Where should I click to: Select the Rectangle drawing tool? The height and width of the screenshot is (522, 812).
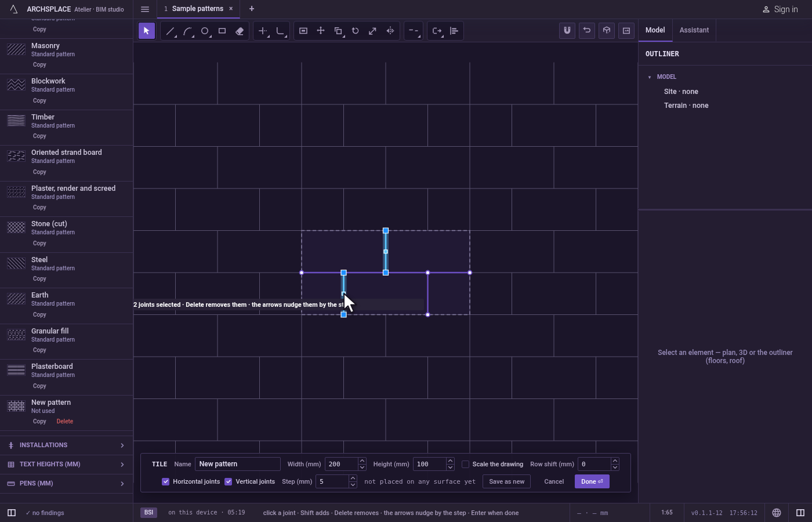pos(222,31)
